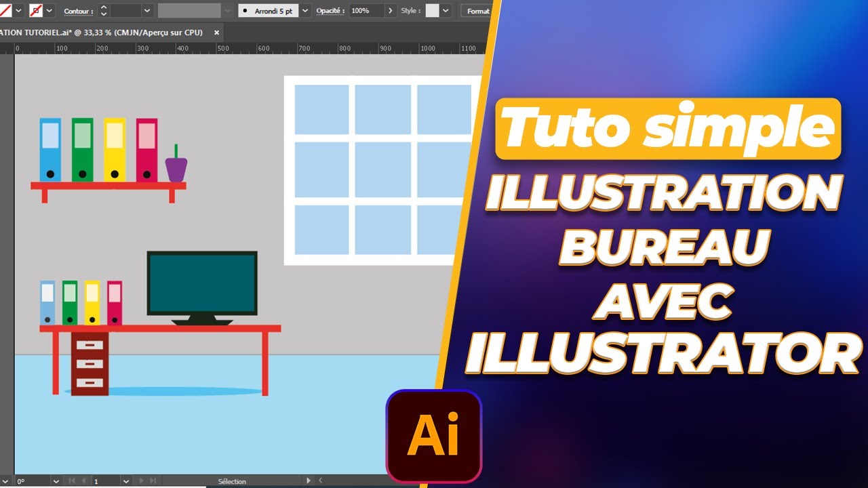Image resolution: width=868 pixels, height=488 pixels.
Task: Open the Contour weight dropdown
Action: click(x=147, y=11)
